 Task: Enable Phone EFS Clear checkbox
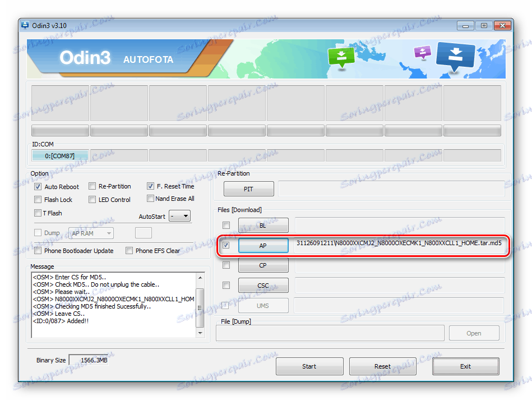coord(129,251)
